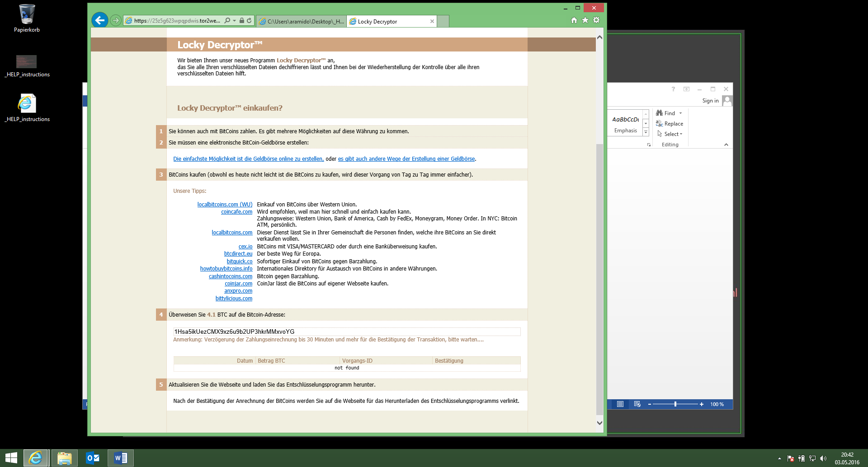
Task: Click the Internet Explorer taskbar icon
Action: [36, 458]
